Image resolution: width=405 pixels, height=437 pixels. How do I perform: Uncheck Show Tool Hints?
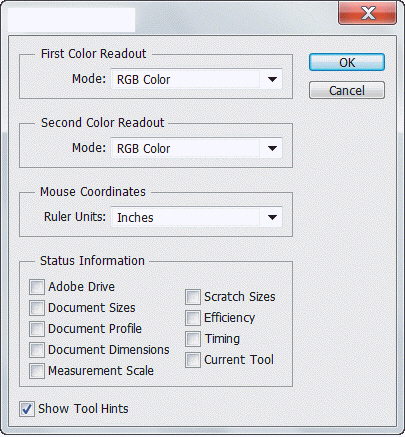(27, 409)
